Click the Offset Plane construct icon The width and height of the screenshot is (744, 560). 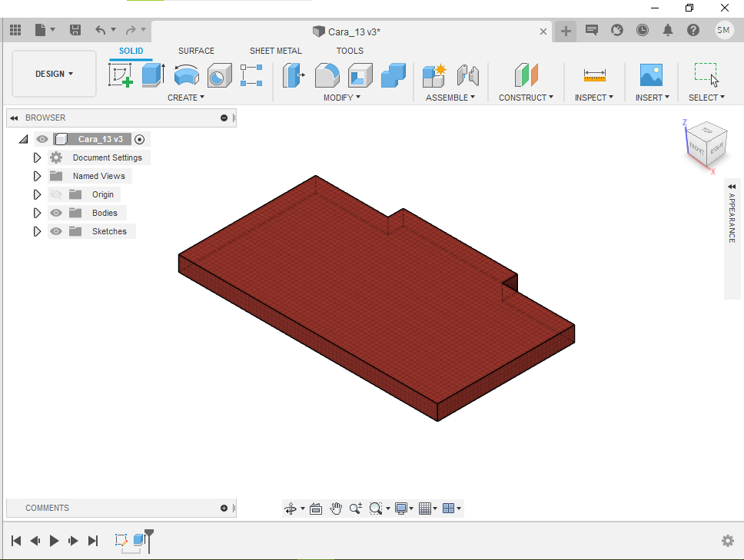pos(526,75)
